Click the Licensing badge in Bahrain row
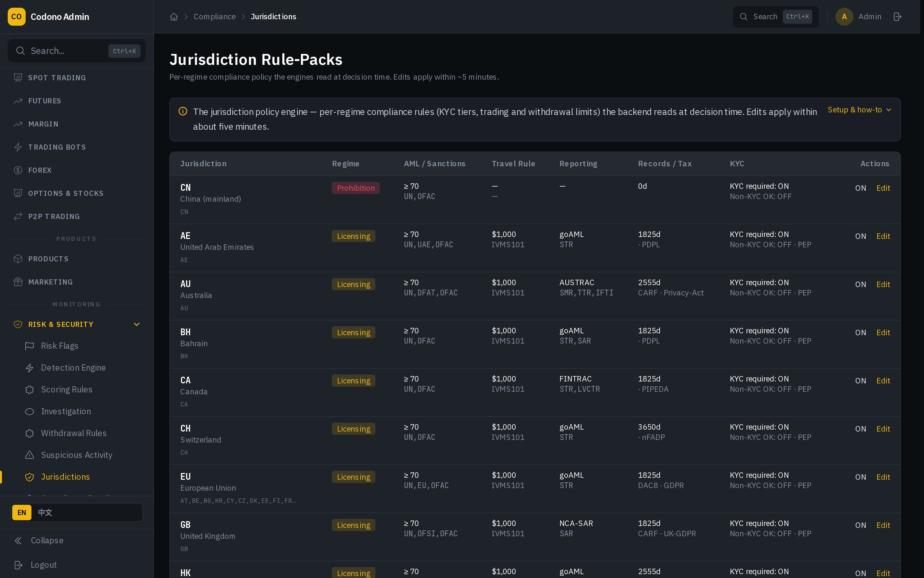The height and width of the screenshot is (578, 924). (x=353, y=333)
